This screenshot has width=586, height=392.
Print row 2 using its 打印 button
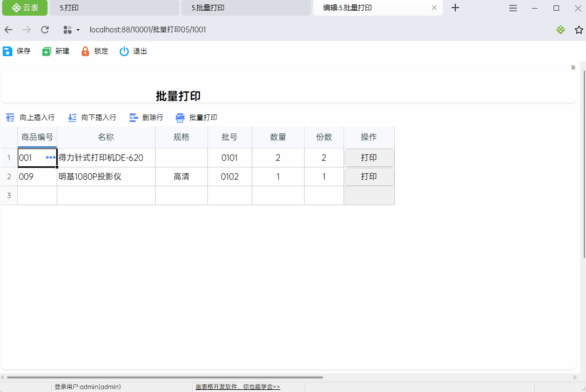click(x=369, y=177)
